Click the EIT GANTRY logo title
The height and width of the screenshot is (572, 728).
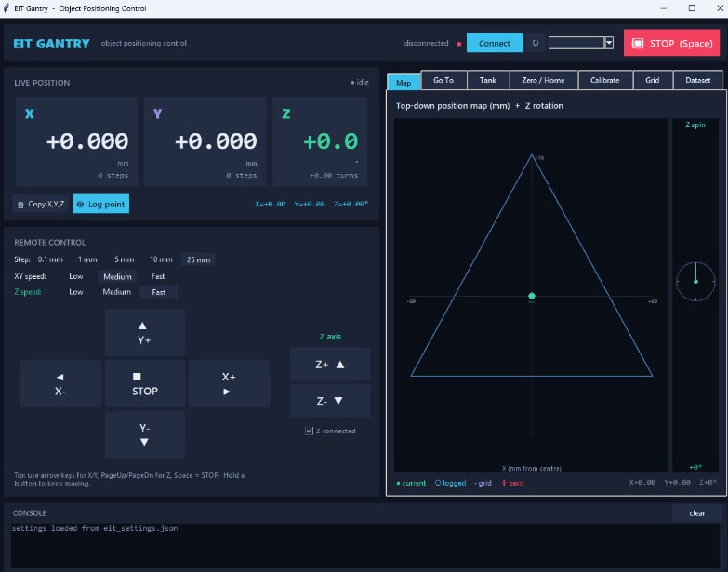pos(51,43)
